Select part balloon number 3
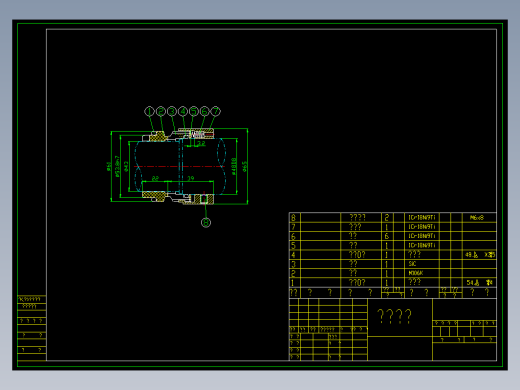Screen dimensions: 520x390 pyautogui.click(x=172, y=111)
